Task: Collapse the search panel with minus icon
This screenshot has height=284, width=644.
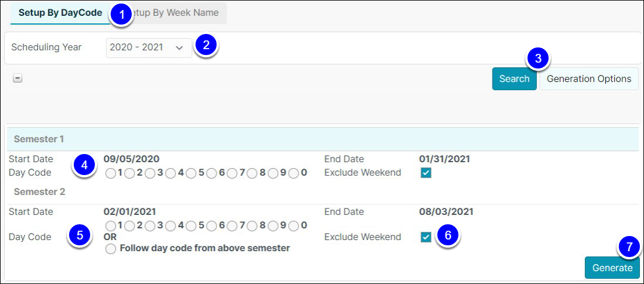Action: point(17,78)
